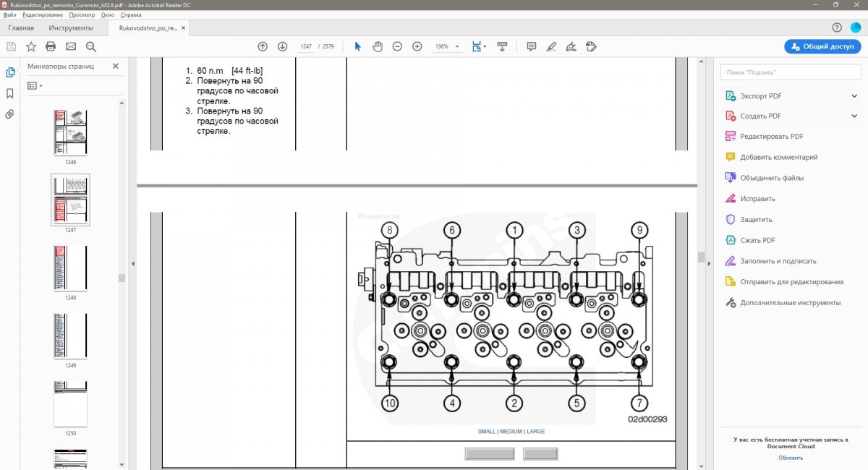Open thumbnail options dropdown menu

coord(35,85)
